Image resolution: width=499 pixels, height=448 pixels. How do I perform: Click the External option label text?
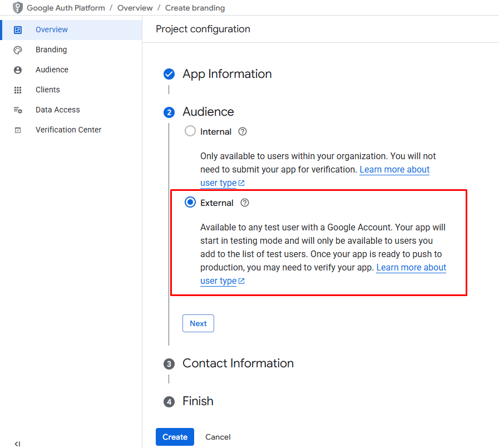(217, 203)
